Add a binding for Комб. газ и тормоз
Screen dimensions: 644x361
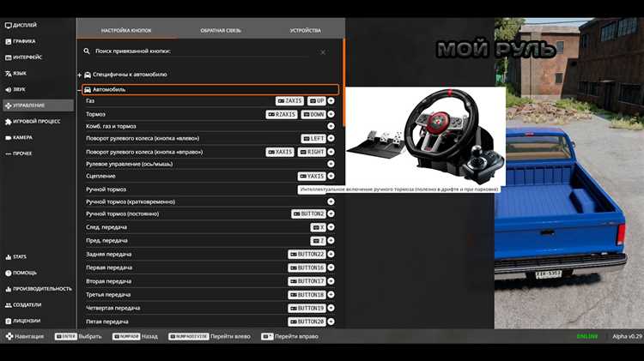(331, 126)
